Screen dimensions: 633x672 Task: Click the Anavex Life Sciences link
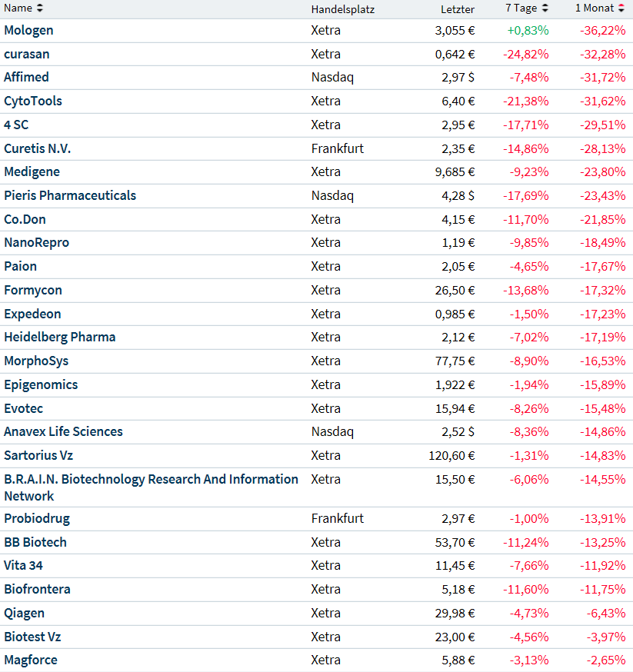[x=63, y=431]
